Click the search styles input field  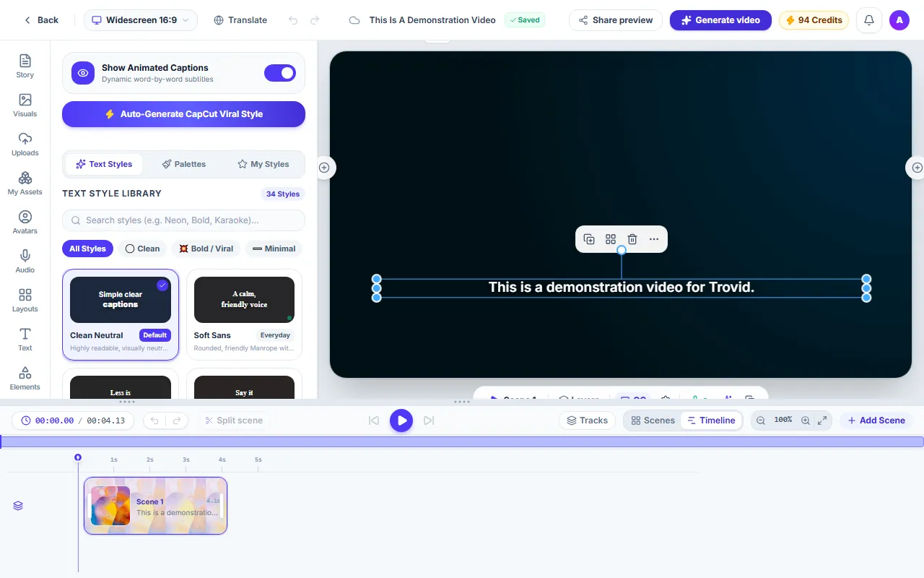click(x=184, y=220)
